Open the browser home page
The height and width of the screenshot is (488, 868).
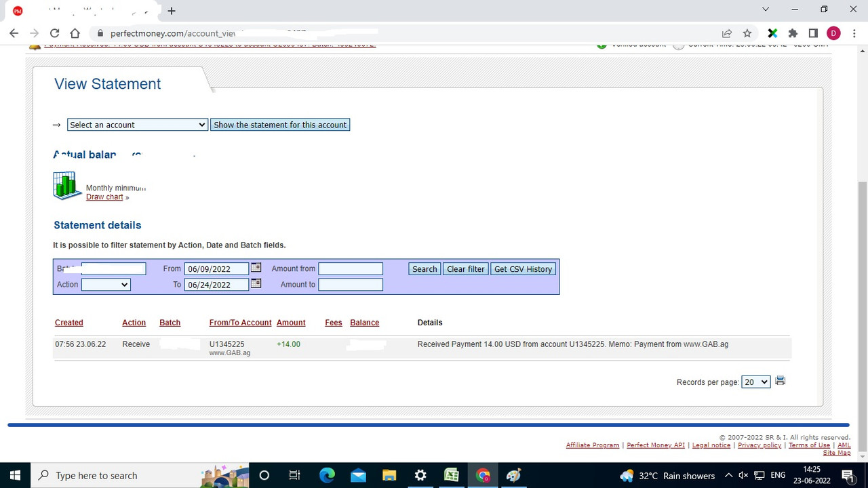(75, 33)
